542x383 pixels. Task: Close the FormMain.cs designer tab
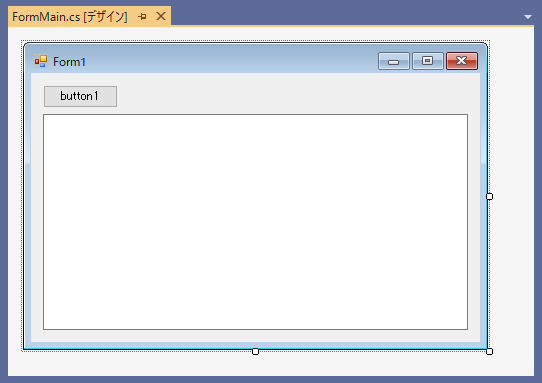[x=161, y=16]
